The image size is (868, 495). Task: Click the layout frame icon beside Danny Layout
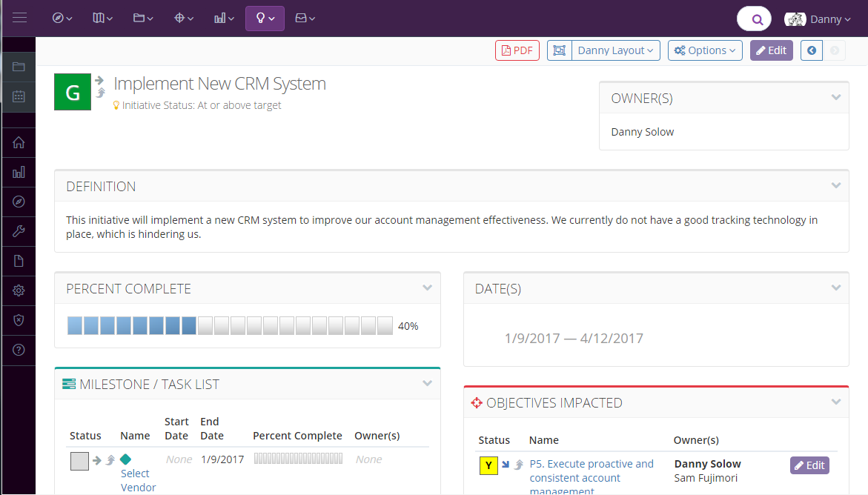(x=559, y=50)
